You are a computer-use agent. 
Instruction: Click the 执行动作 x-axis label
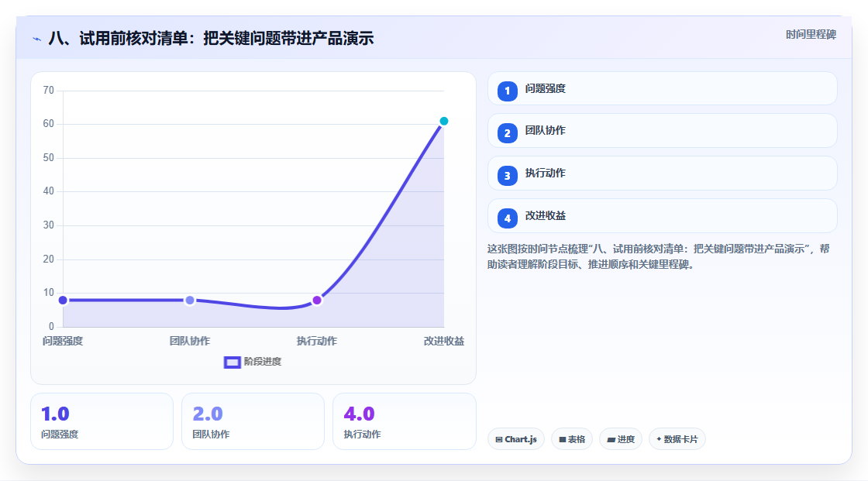[x=317, y=341]
